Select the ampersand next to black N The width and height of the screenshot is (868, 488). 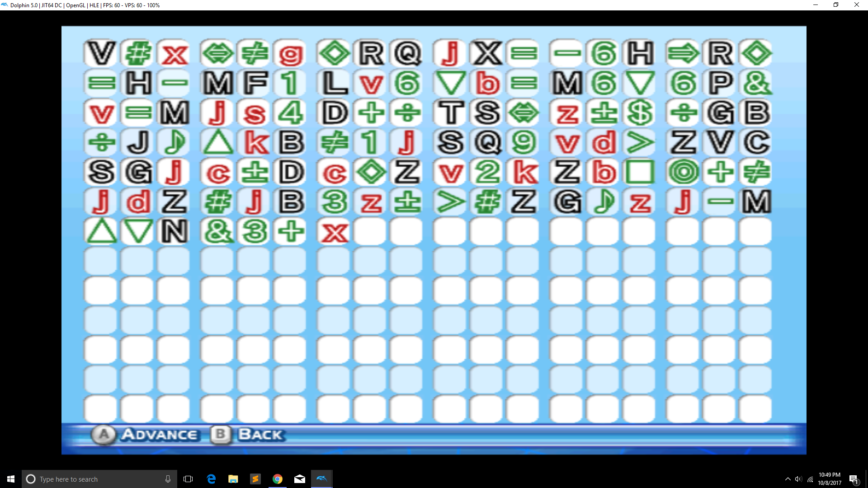coord(217,231)
